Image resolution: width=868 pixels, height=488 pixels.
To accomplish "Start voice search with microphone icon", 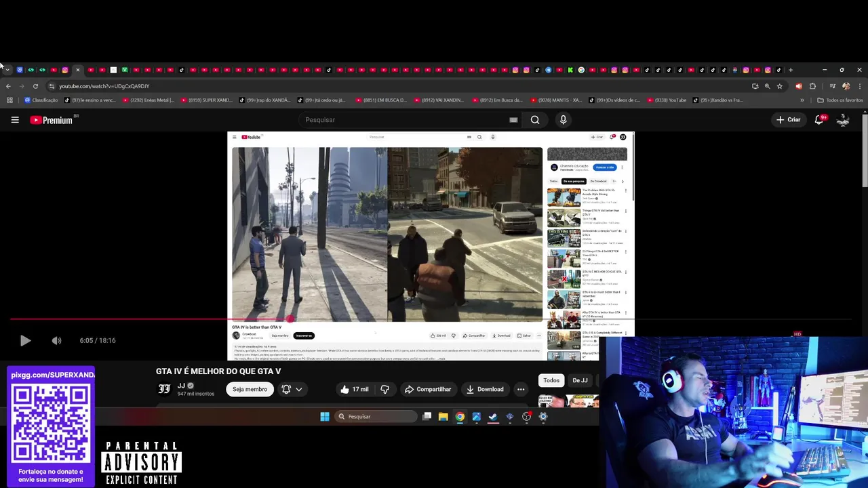I will [x=563, y=120].
